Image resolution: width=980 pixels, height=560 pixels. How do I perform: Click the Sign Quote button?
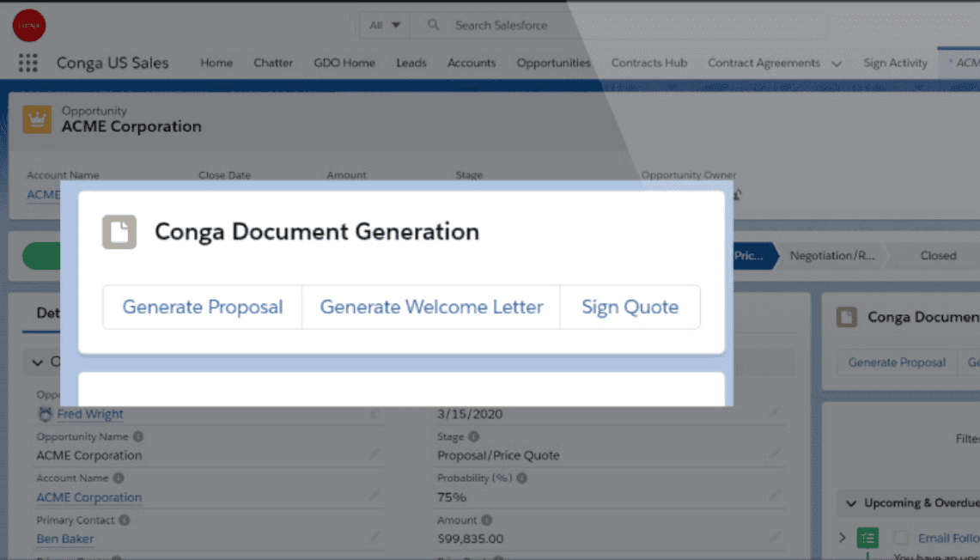pyautogui.click(x=630, y=307)
